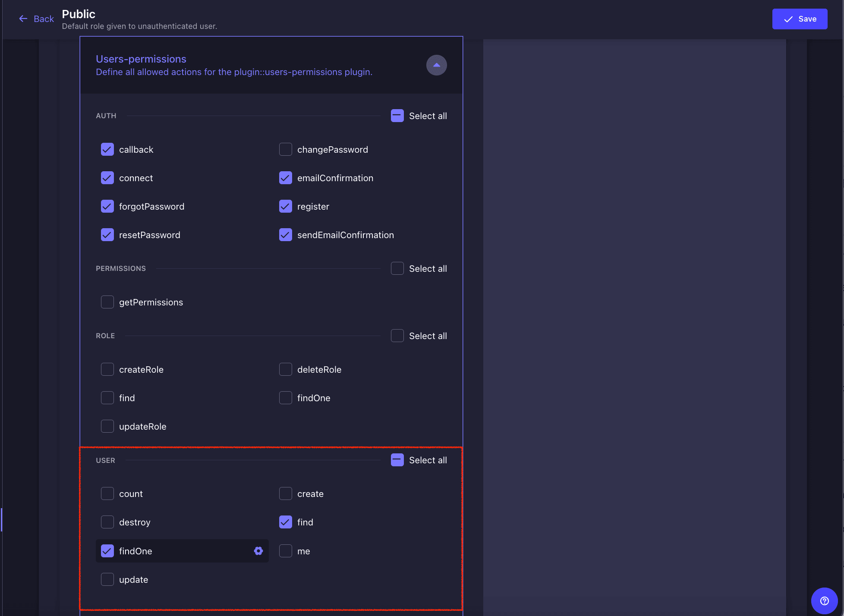The height and width of the screenshot is (616, 844).
Task: Uncheck the connect permission
Action: coord(107,178)
